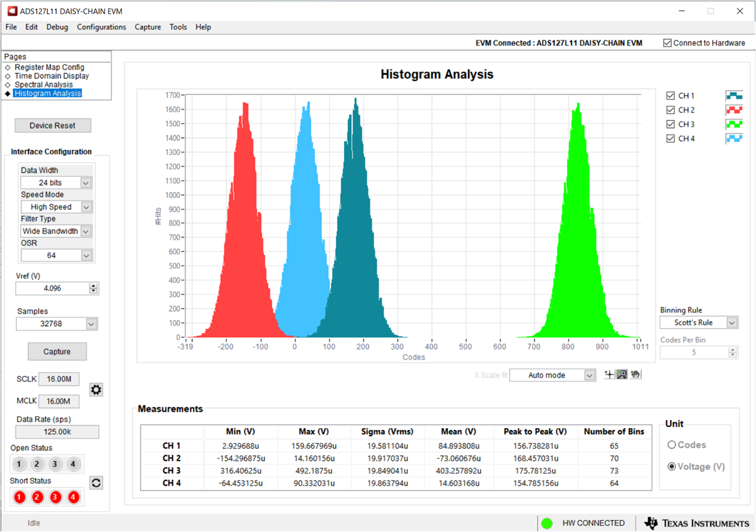
Task: Open the OSR dropdown list
Action: pyautogui.click(x=86, y=255)
